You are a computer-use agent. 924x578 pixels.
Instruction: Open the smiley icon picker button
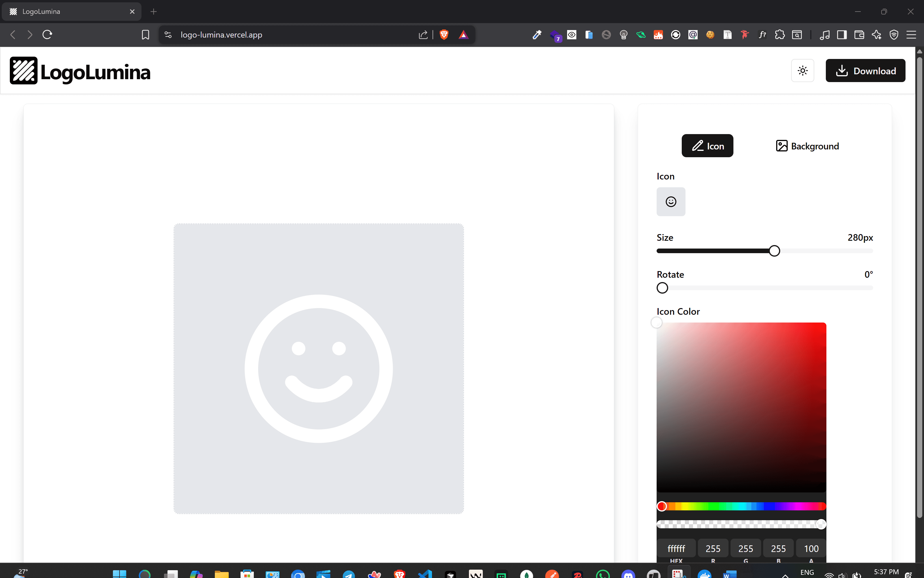[671, 201]
